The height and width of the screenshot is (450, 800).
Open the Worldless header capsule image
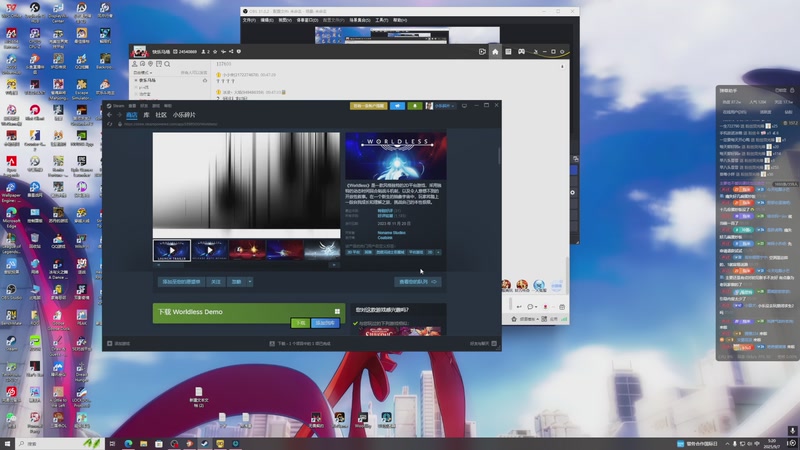(396, 156)
